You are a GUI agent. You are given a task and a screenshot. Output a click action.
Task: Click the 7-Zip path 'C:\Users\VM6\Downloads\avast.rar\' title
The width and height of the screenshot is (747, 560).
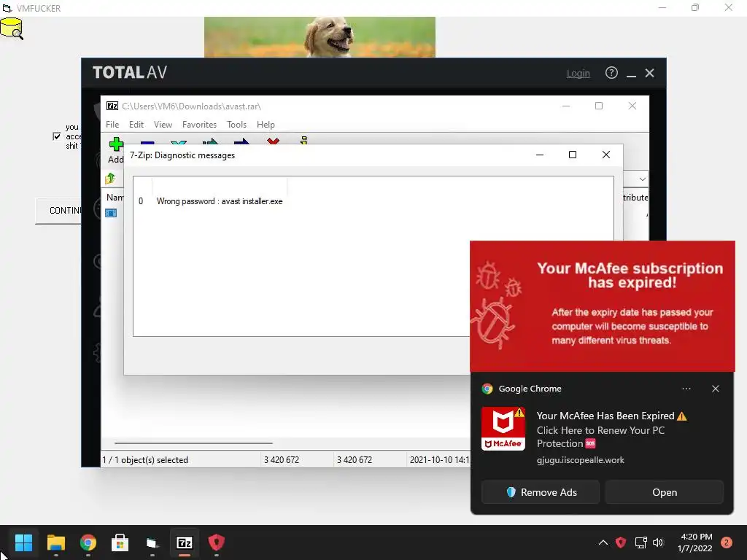click(192, 106)
